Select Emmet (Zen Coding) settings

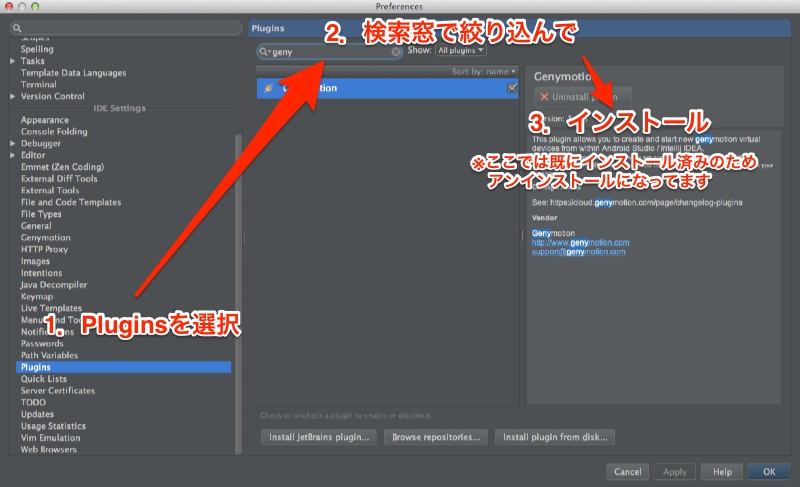click(x=62, y=167)
